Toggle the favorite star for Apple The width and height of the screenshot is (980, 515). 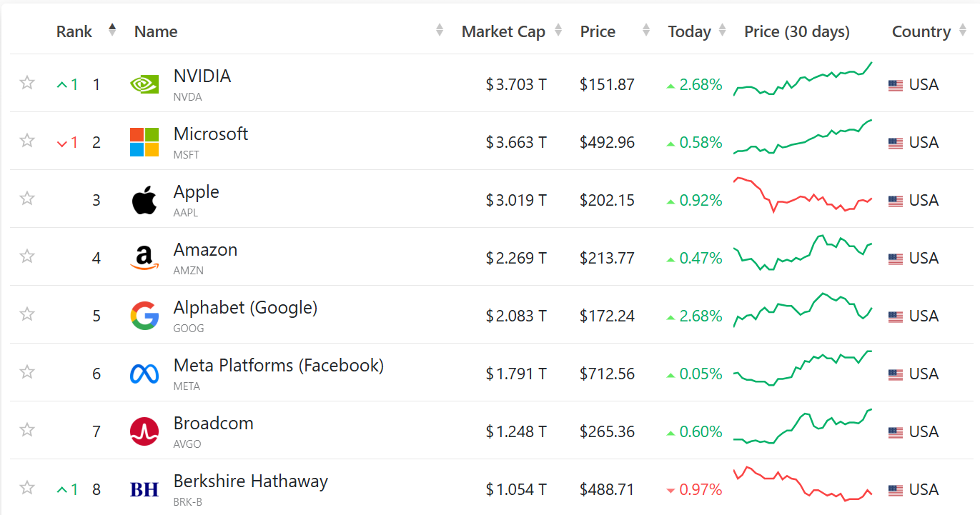(x=27, y=199)
